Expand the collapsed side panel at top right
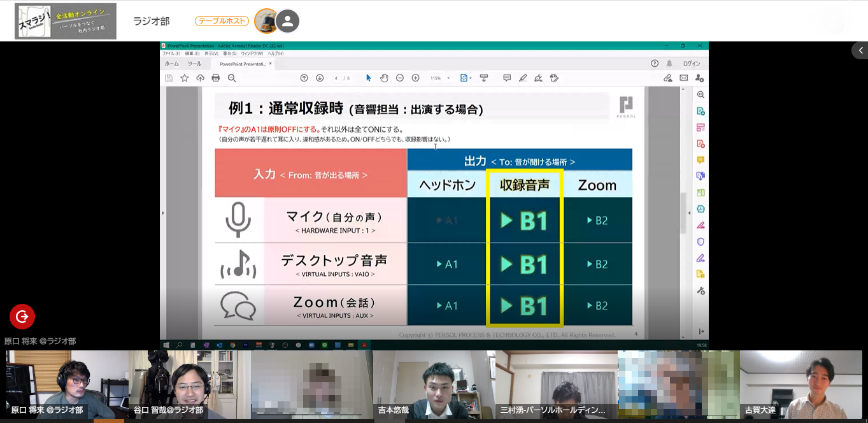Viewport: 868px width, 423px height. 860,51
